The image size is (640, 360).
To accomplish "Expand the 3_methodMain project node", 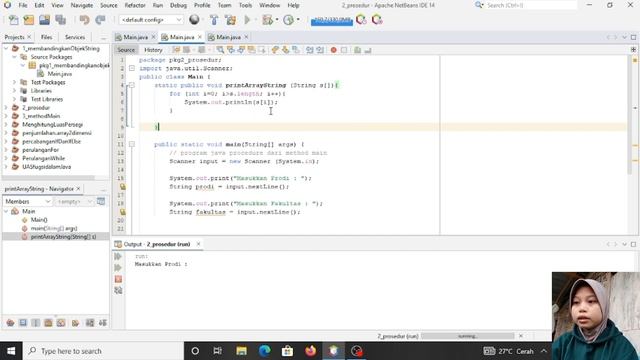I will click(x=6, y=116).
